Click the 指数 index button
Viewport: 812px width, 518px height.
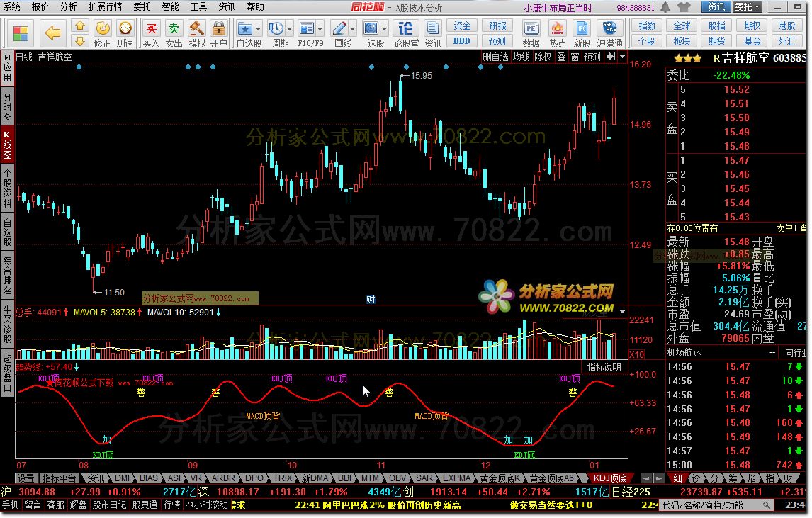(x=647, y=26)
